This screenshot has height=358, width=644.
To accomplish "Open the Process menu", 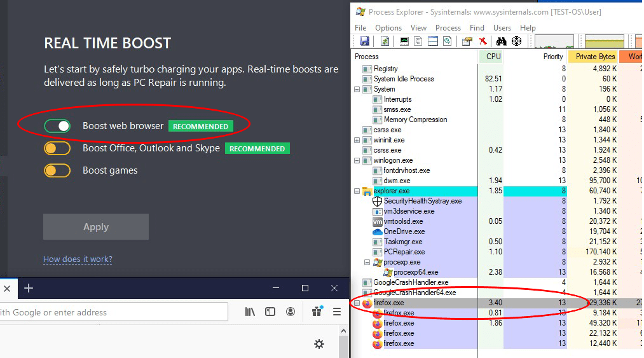I will click(x=448, y=28).
